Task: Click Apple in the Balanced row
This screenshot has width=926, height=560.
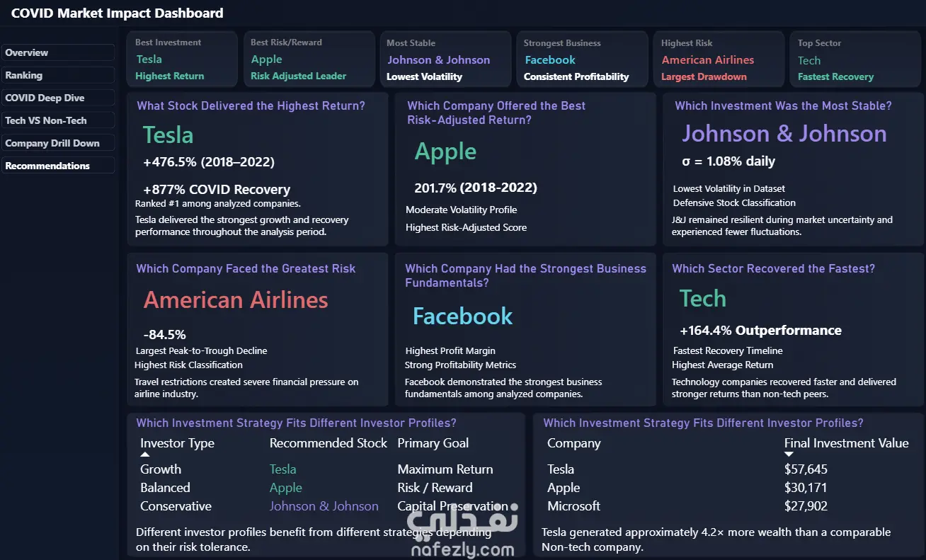Action: 286,488
